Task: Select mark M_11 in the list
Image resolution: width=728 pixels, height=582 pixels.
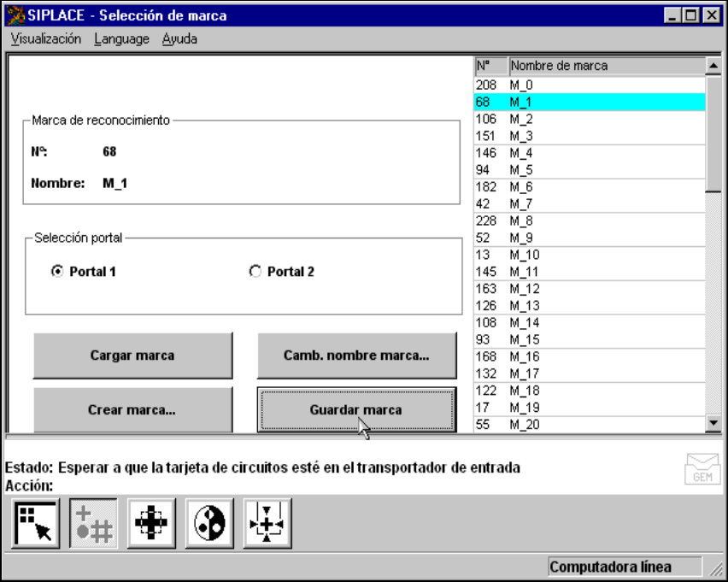Action: point(590,272)
